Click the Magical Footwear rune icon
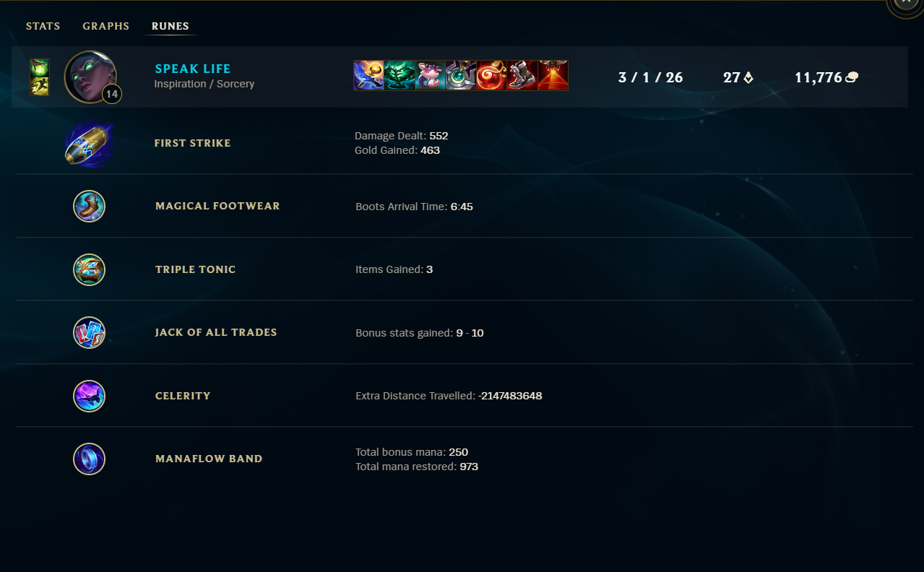 [90, 207]
